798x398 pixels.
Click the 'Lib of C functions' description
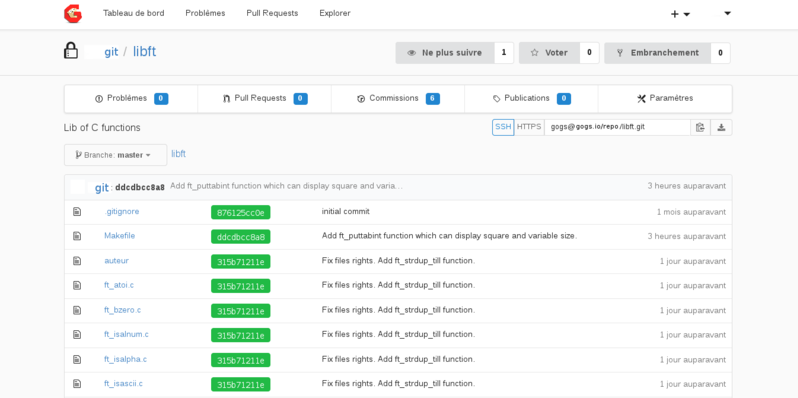(x=102, y=128)
